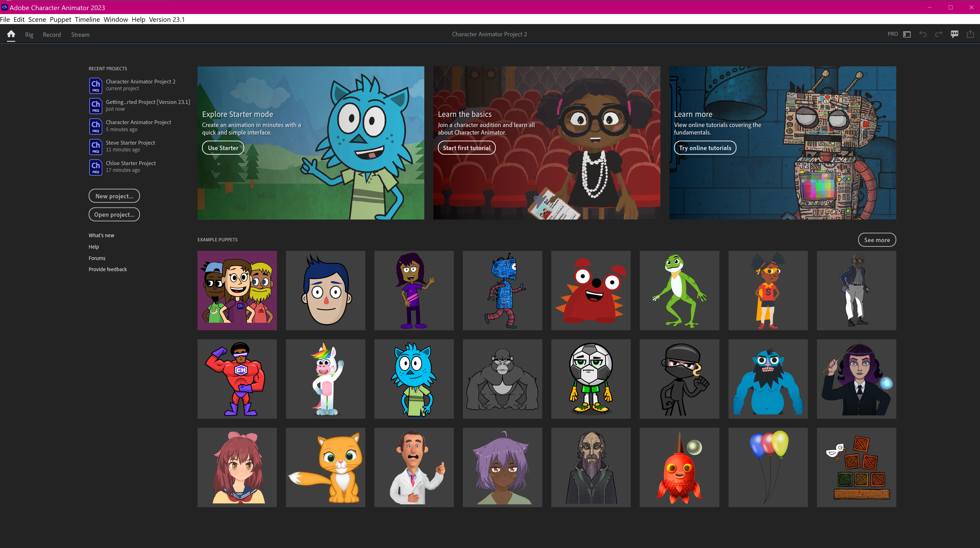Switch to the Rig tab
The height and width of the screenshot is (548, 980).
(x=29, y=35)
